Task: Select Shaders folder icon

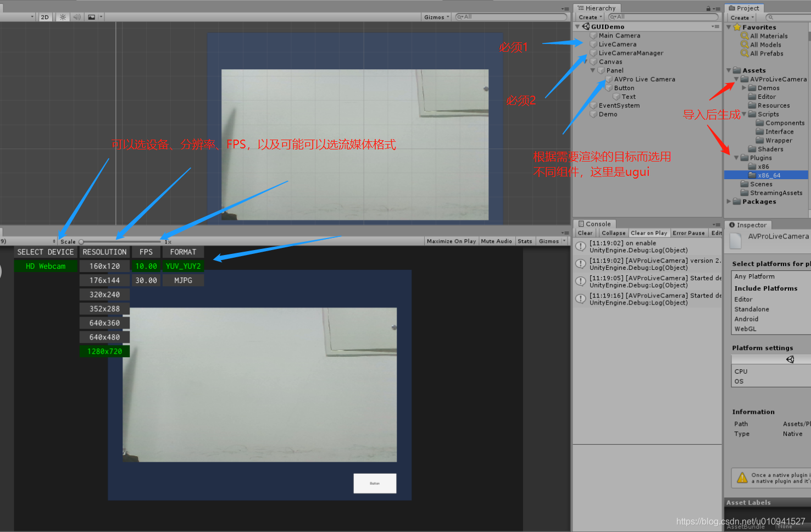Action: [x=752, y=149]
